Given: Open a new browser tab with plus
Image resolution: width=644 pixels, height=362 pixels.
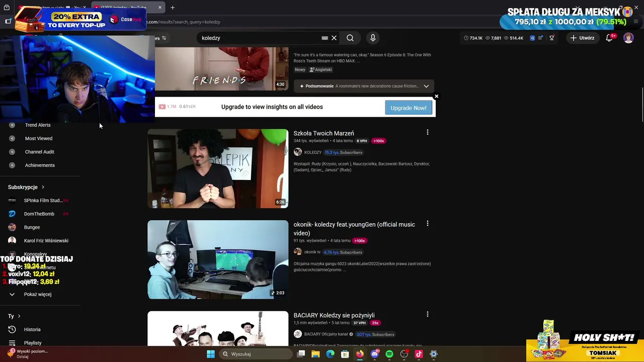Looking at the screenshot, I should pyautogui.click(x=173, y=8).
